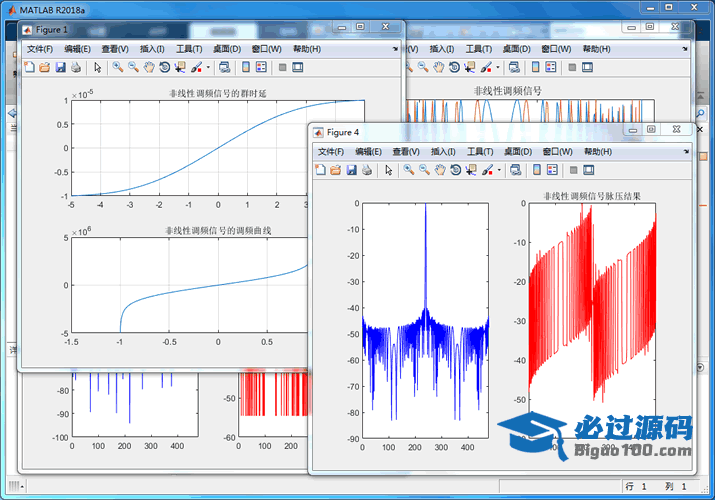Insert Legend in background figure toolbar

point(551,67)
